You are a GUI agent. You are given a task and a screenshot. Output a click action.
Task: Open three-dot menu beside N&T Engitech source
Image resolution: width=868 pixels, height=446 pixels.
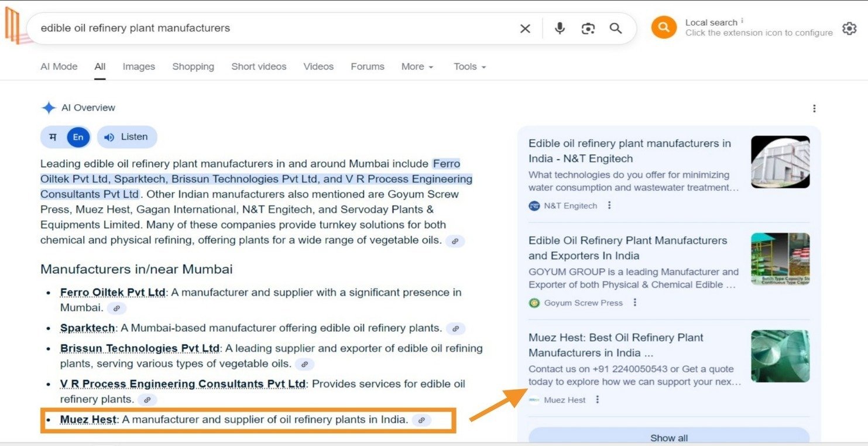point(609,205)
